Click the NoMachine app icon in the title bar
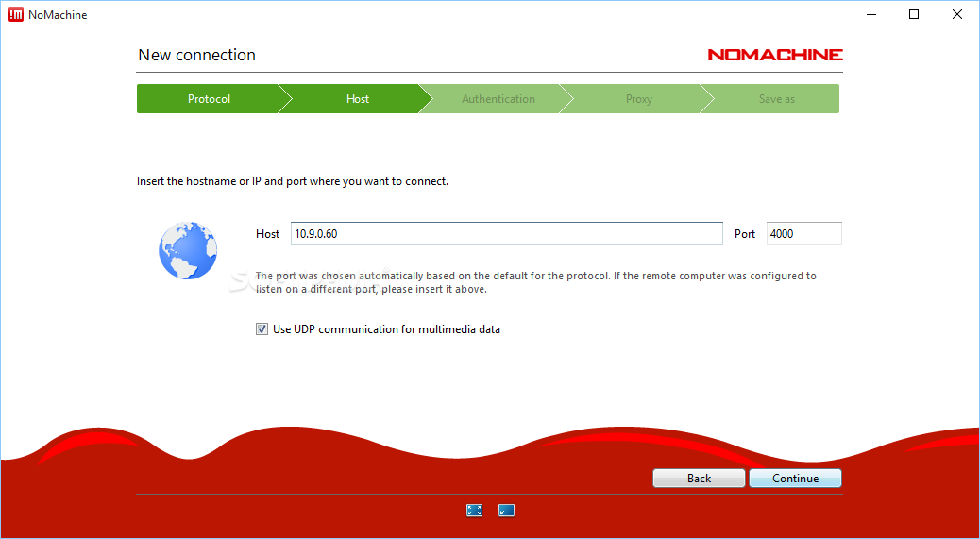 (16, 14)
